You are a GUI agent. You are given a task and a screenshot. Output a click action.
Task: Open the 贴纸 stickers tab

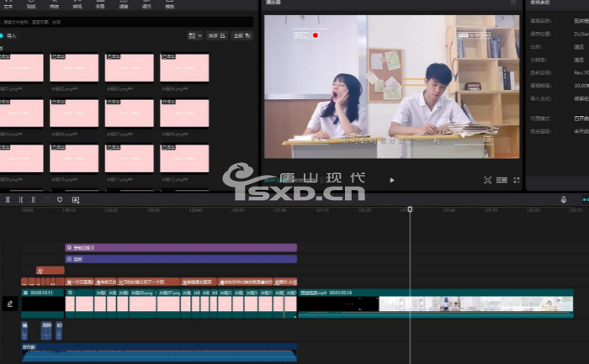click(31, 4)
